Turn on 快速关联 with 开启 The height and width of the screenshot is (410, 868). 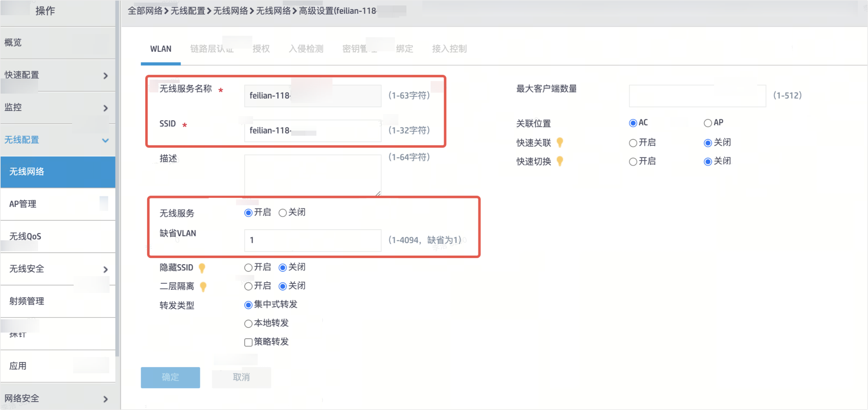coord(633,143)
